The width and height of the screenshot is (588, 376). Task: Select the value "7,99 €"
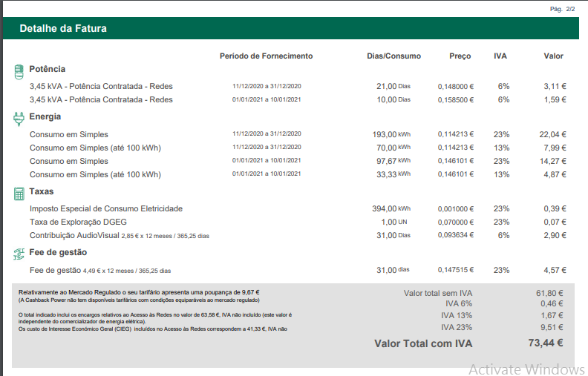coord(555,148)
